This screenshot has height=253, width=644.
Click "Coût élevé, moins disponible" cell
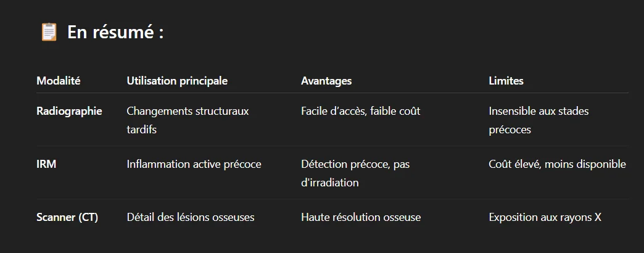pyautogui.click(x=557, y=164)
